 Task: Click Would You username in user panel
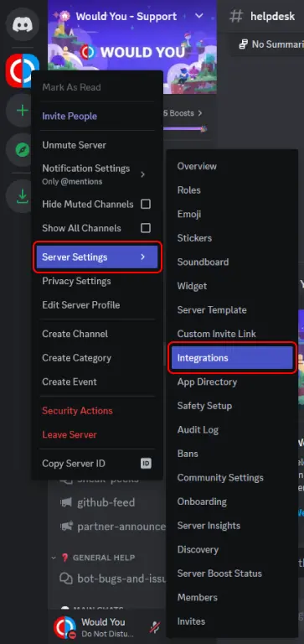point(103,622)
